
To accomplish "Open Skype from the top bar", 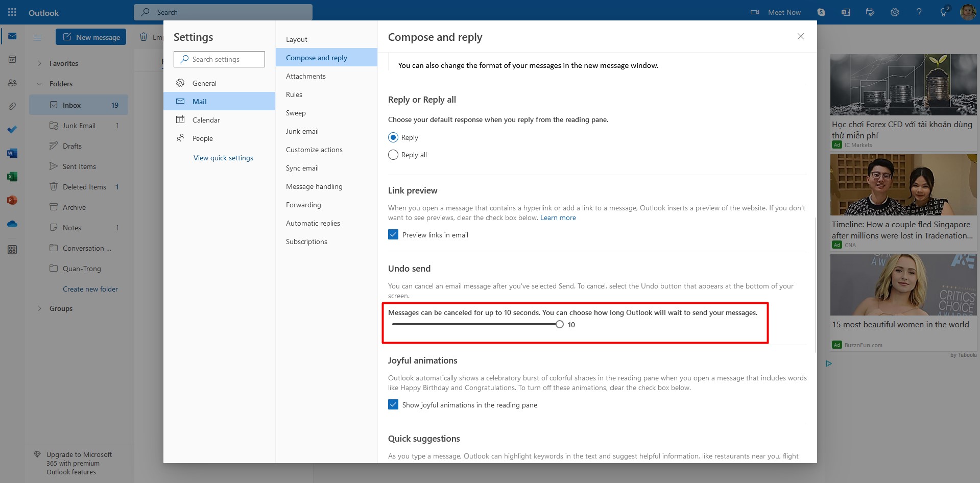I will [x=821, y=12].
